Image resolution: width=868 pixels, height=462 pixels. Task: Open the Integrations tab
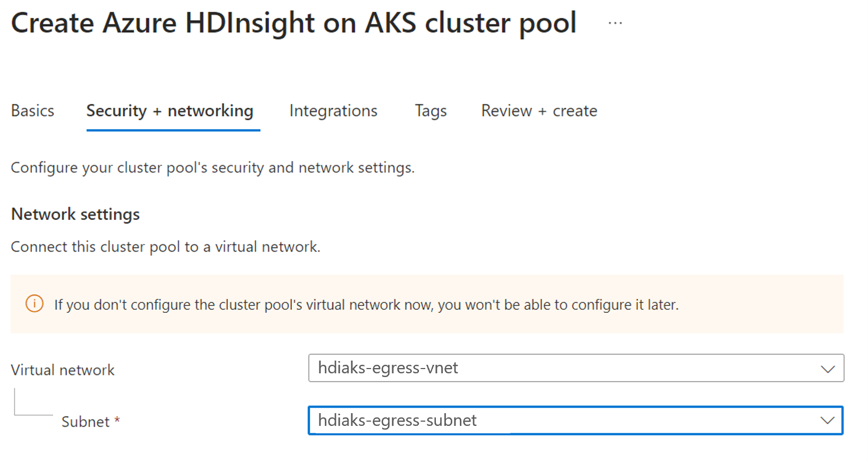coord(333,110)
